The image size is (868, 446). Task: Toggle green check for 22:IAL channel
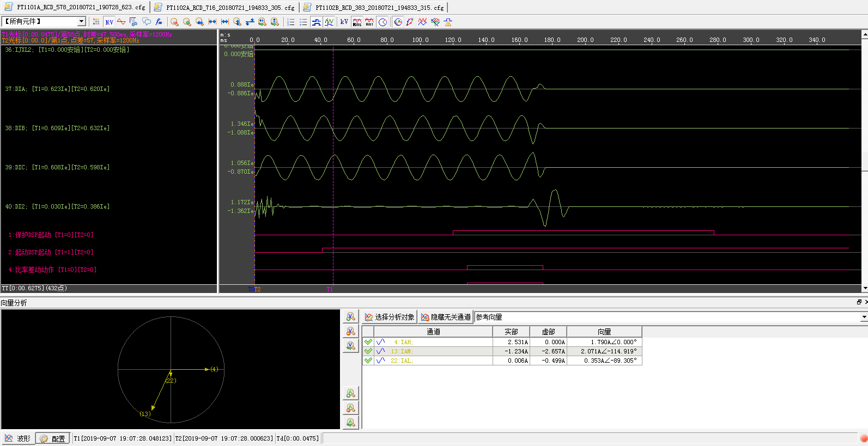pyautogui.click(x=368, y=361)
